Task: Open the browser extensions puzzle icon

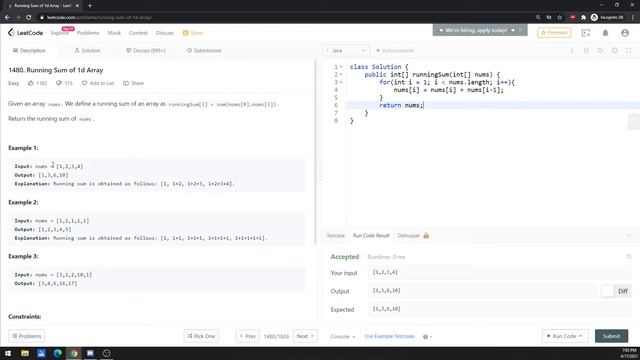Action: (583, 18)
